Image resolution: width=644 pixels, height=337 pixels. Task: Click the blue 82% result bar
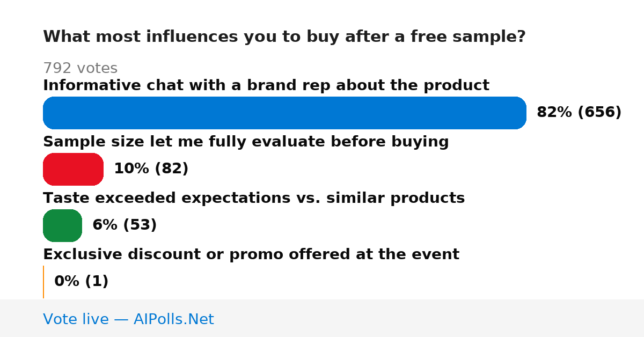coord(284,113)
